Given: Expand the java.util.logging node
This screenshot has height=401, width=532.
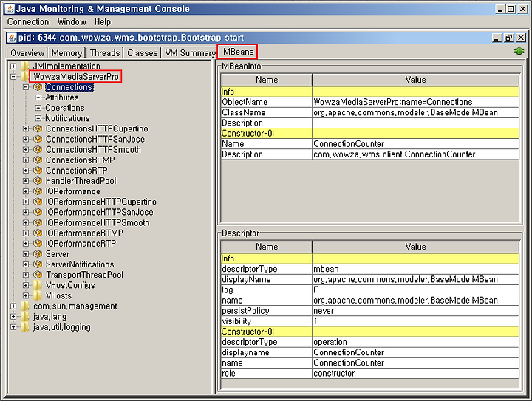Looking at the screenshot, I should 13,327.
